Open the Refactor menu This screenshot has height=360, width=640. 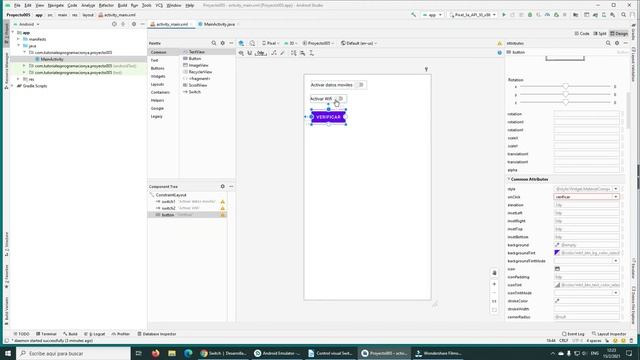(x=106, y=5)
